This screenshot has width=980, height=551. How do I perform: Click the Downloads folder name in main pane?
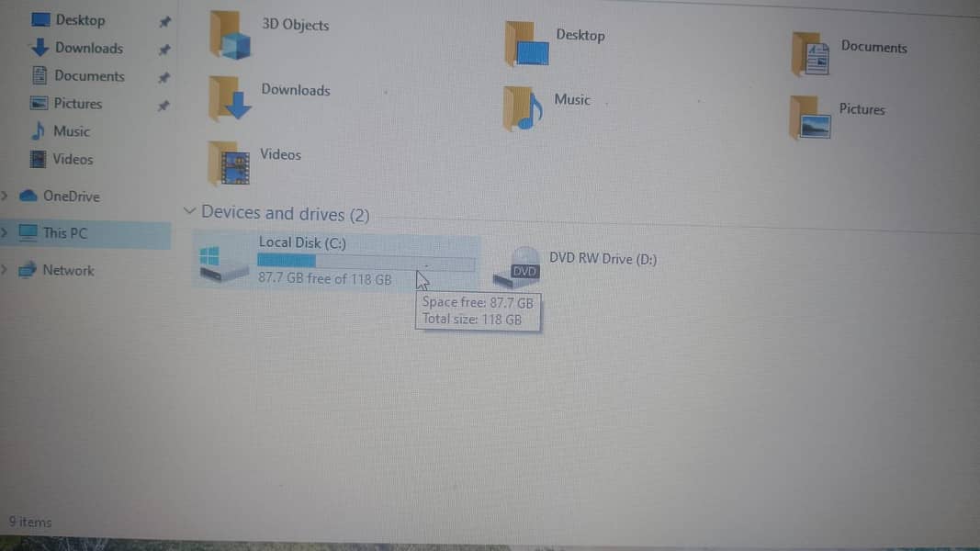pos(296,90)
